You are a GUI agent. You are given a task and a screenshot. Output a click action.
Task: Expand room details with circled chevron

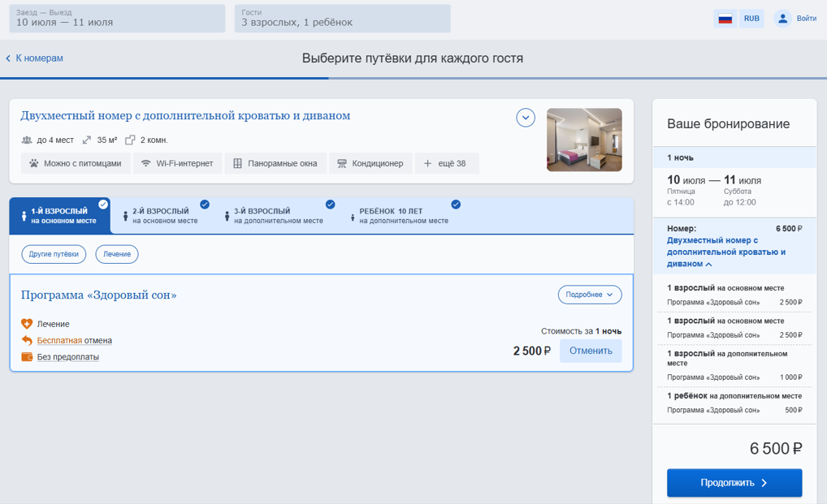tap(526, 118)
